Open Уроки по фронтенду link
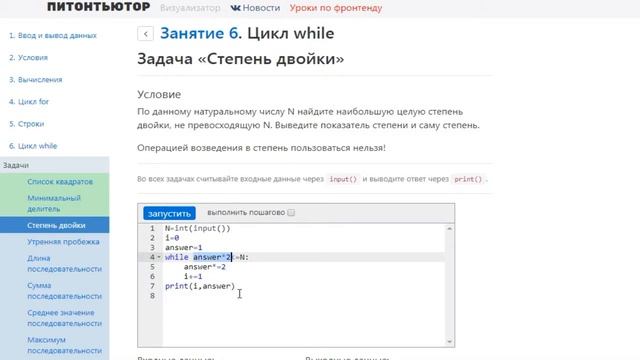This screenshot has height=360, width=640. point(336,8)
